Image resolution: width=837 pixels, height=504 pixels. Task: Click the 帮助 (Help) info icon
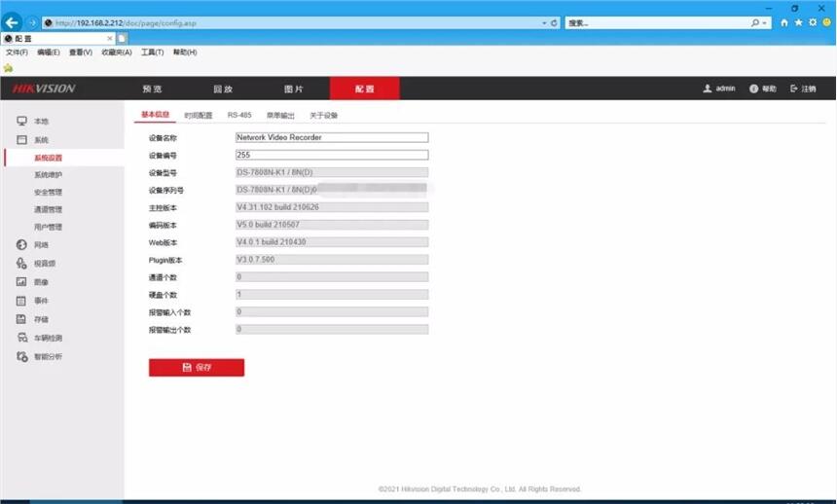tap(754, 89)
